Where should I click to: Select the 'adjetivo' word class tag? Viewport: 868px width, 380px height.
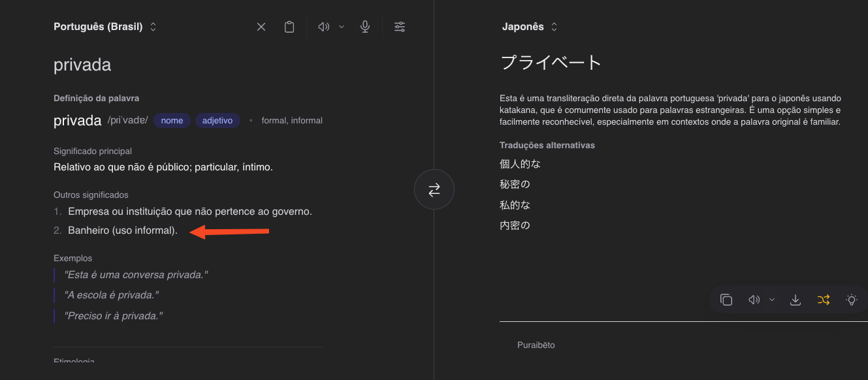217,120
